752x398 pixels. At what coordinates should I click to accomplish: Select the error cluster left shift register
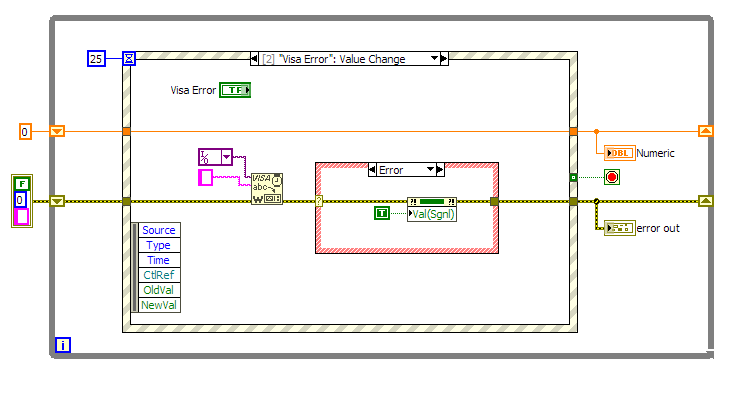tap(57, 201)
